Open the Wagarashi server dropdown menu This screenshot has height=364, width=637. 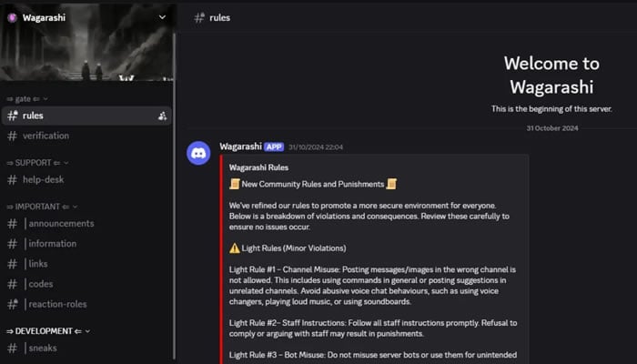(x=162, y=17)
